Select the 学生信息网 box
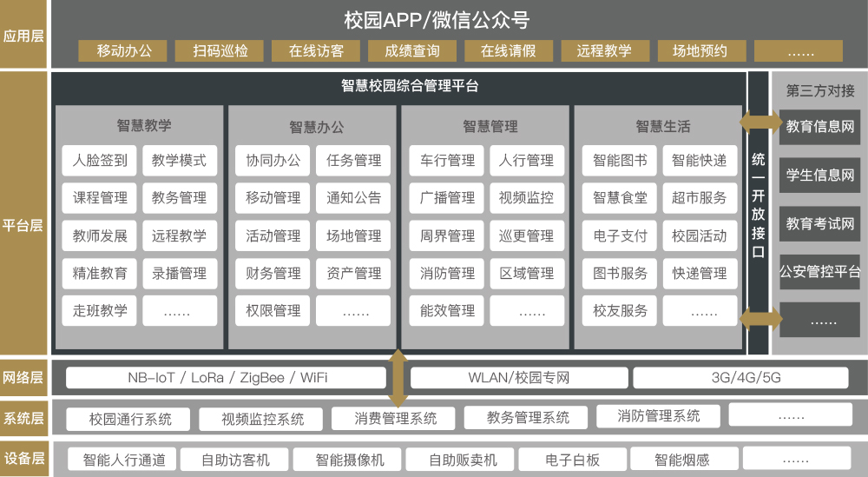Screen dimensions: 868x477 pyautogui.click(x=820, y=175)
